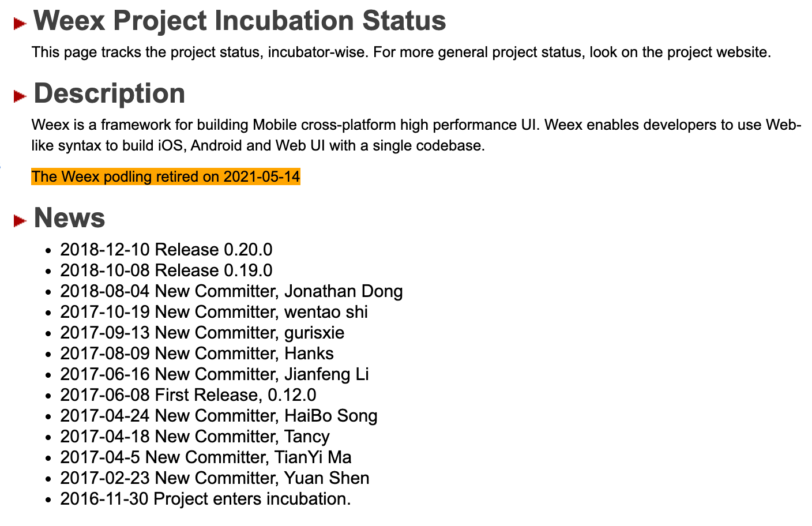This screenshot has height=526, width=812.
Task: Select the gurisxie new committer line
Action: (x=202, y=333)
